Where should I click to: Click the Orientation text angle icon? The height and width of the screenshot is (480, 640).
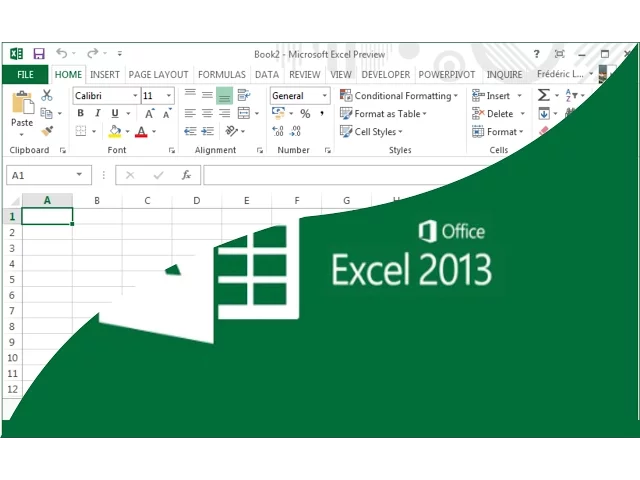click(231, 131)
